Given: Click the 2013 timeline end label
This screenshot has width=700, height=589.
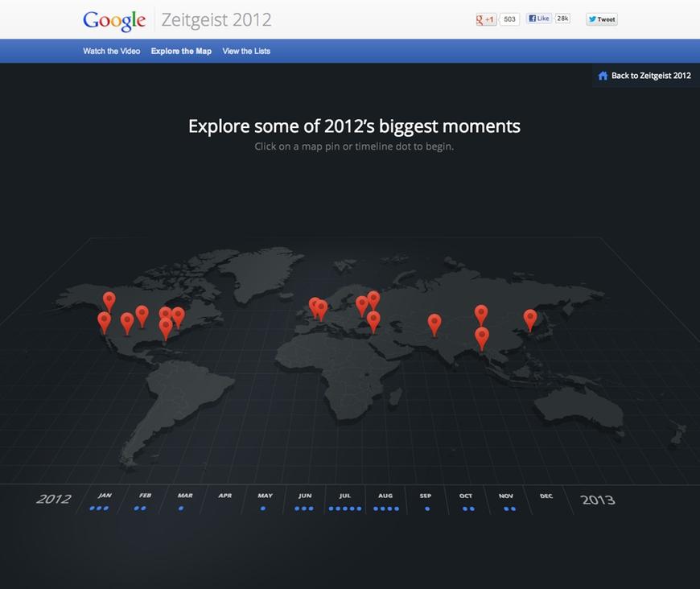Looking at the screenshot, I should tap(598, 500).
